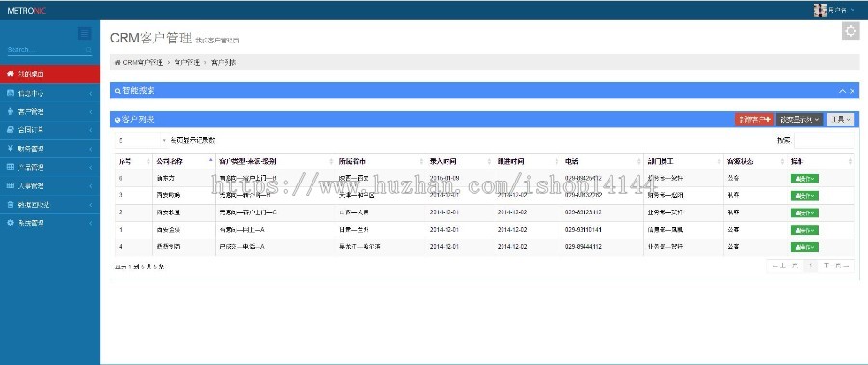
Task: Go to the previous page in pagination
Action: tap(785, 267)
